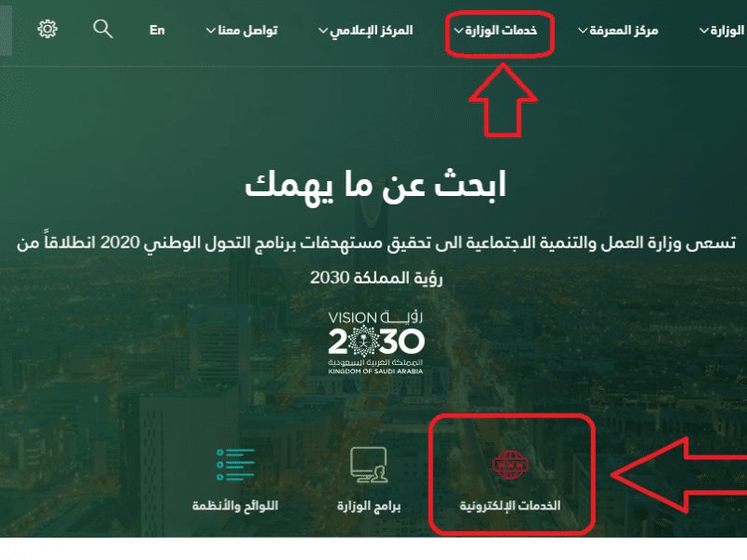Click the red www globe icon

coord(510,464)
